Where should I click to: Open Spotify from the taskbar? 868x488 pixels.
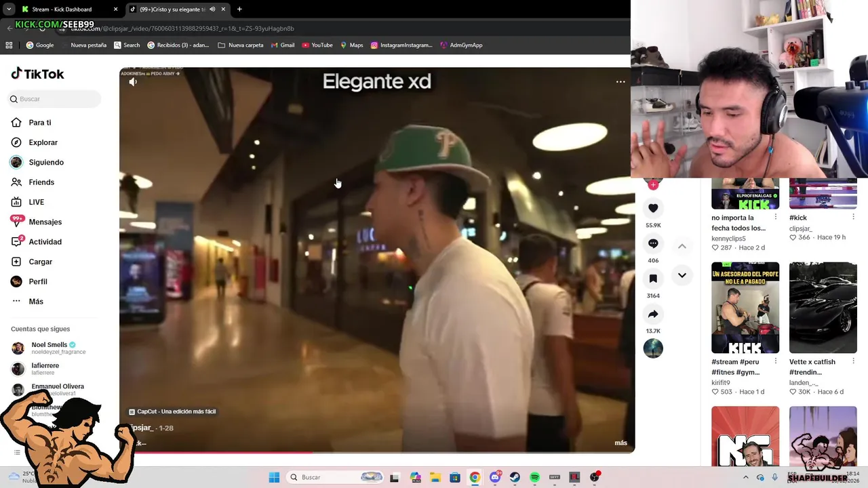coord(534,477)
